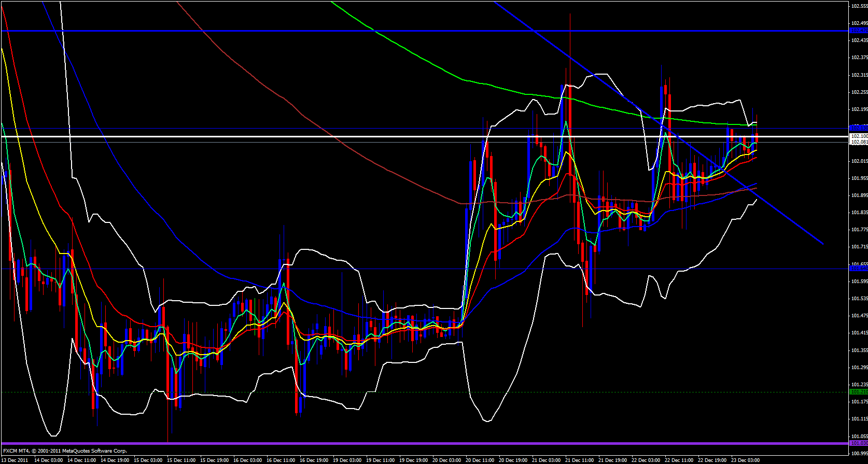This screenshot has width=868, height=464.
Task: Click the 101.115 price axis label
Action: 859,419
